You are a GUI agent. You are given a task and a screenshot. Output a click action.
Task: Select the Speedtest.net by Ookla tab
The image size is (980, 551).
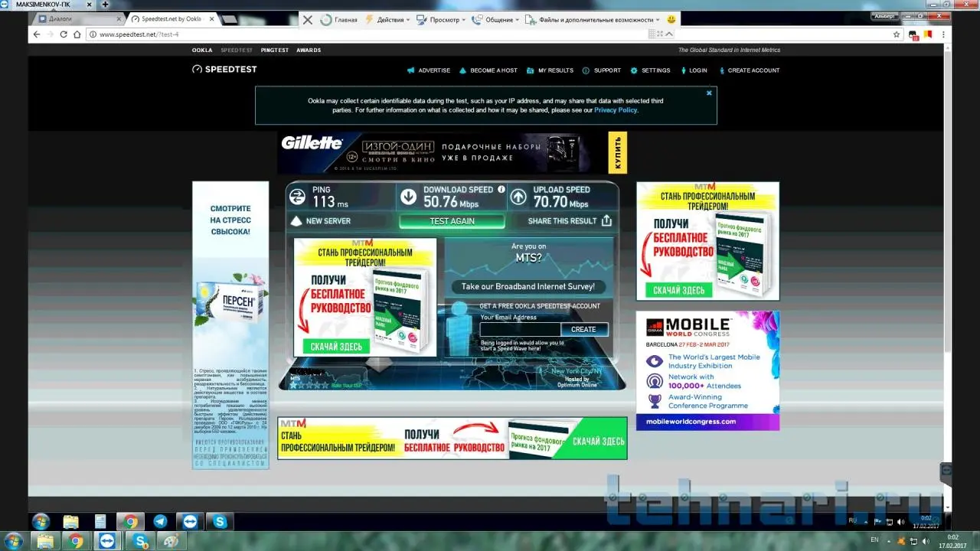(173, 18)
